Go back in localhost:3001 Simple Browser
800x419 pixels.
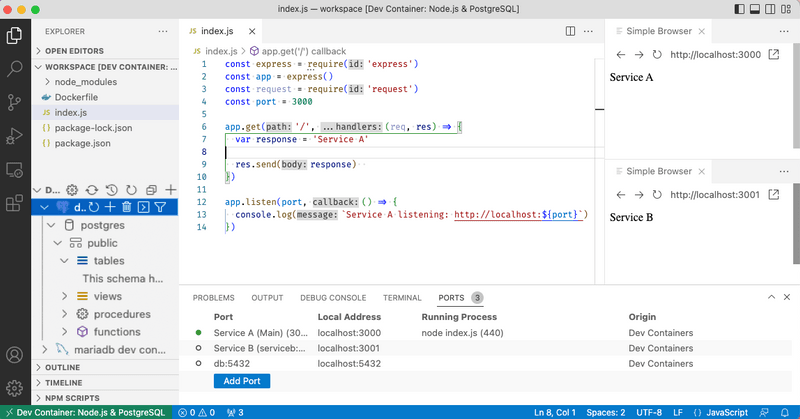621,195
